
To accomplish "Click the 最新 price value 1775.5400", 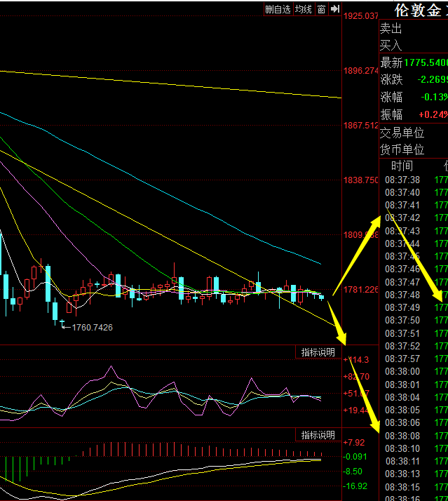I will [426, 63].
